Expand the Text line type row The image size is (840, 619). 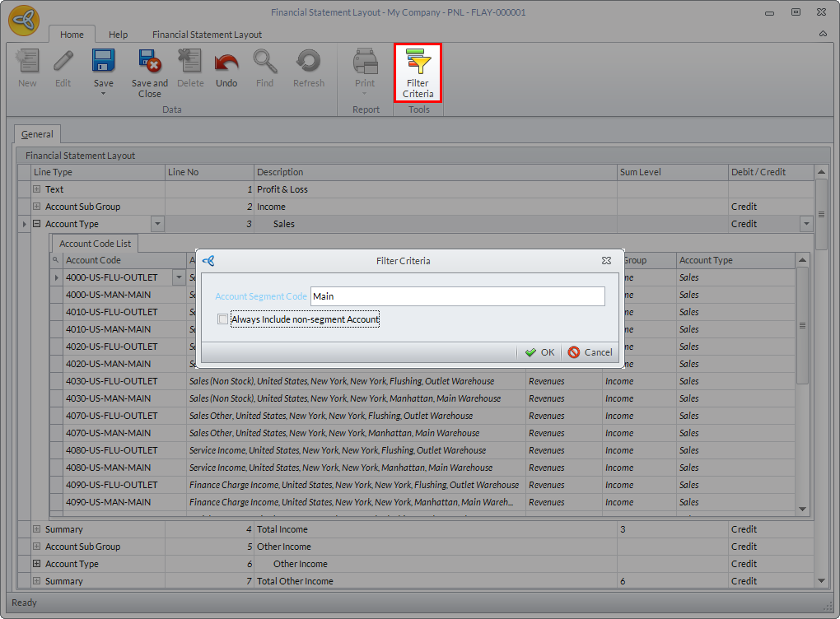point(36,189)
